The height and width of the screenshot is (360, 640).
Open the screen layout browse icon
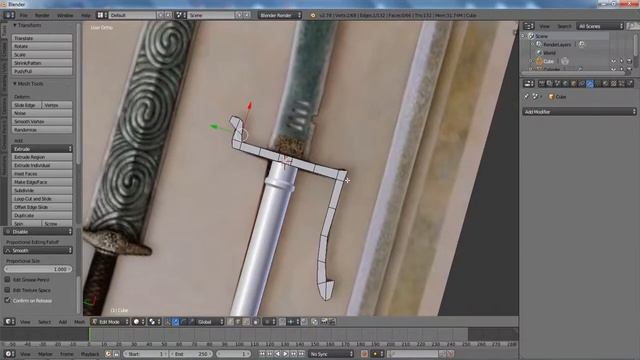[x=102, y=15]
